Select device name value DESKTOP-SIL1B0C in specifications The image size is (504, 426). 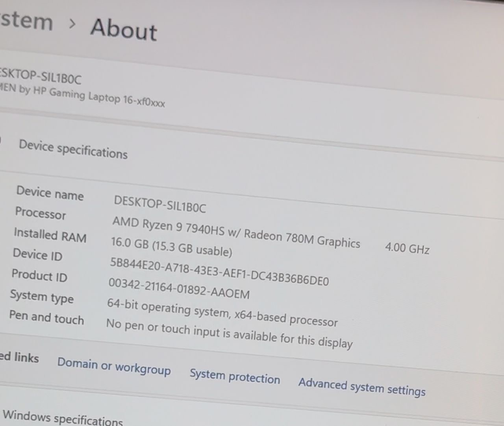(x=160, y=204)
